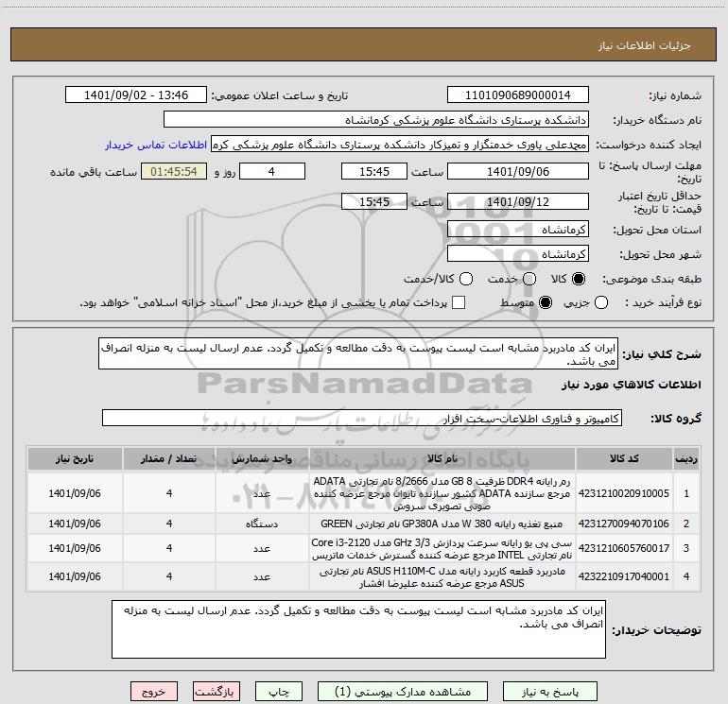Click the remaining days field showing 4
Viewport: 728px width, 704px height.
point(272,171)
